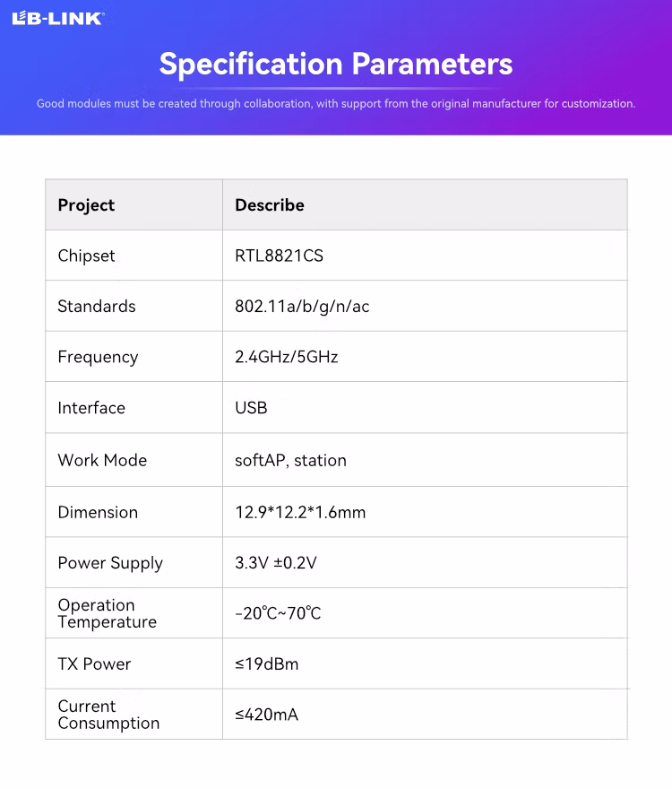Click the 802.11a/b/g/n/ac value
This screenshot has width=672, height=789.
[302, 307]
